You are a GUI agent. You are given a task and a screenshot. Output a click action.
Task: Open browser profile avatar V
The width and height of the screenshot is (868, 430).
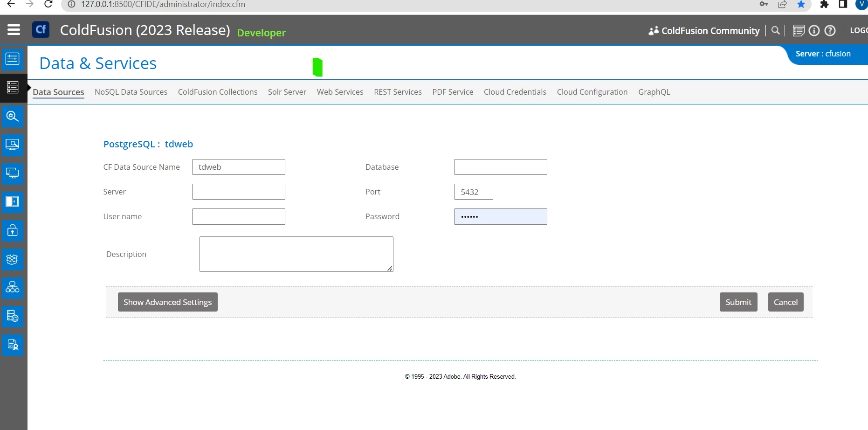[861, 4]
